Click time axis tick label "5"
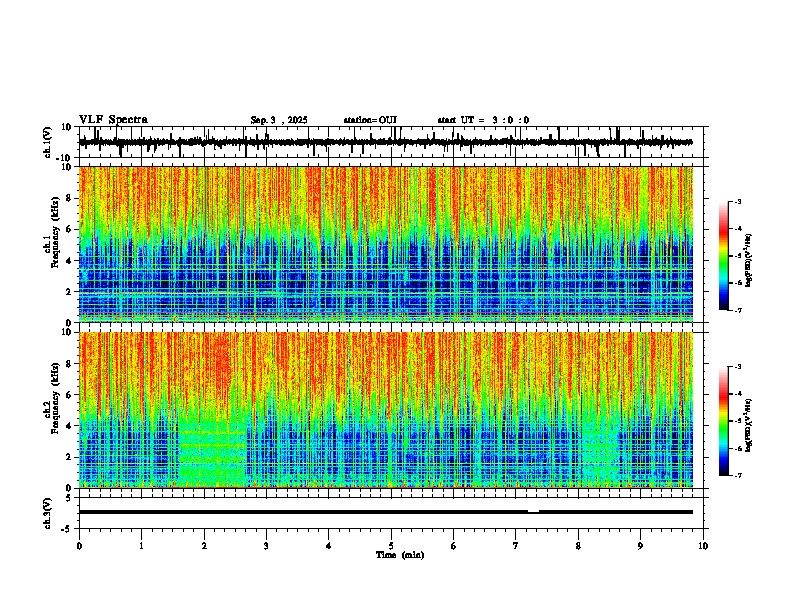Viewport: 792px width, 612px height. pos(391,546)
